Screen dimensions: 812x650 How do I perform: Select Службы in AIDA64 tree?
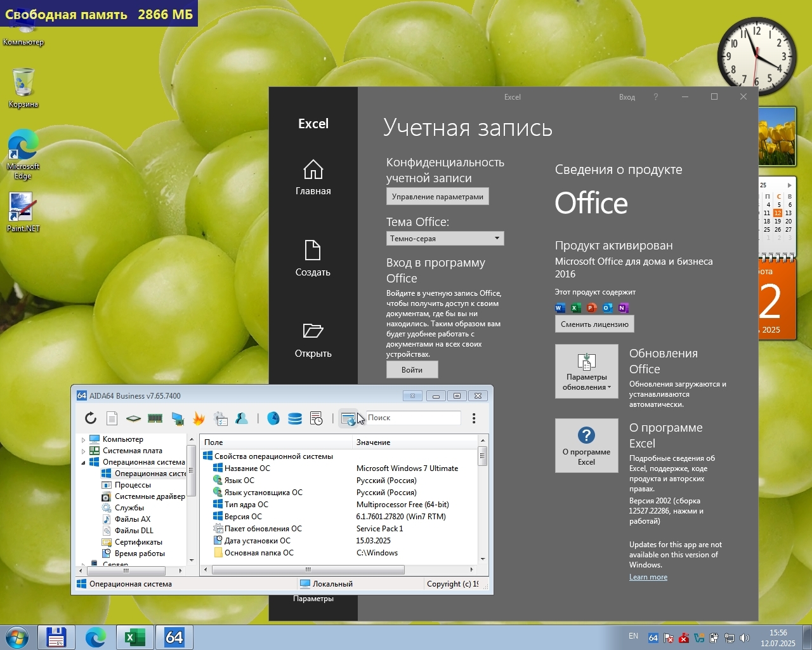click(x=129, y=508)
